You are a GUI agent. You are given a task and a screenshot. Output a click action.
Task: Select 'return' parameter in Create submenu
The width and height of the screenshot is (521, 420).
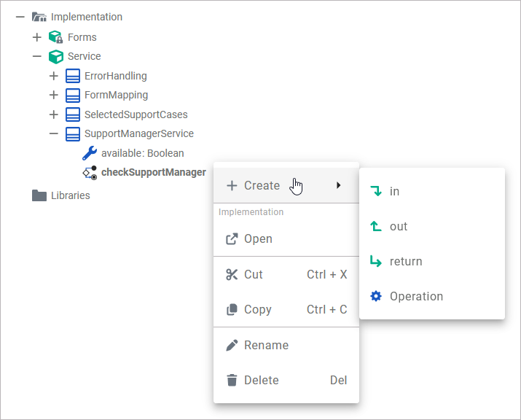(x=405, y=261)
